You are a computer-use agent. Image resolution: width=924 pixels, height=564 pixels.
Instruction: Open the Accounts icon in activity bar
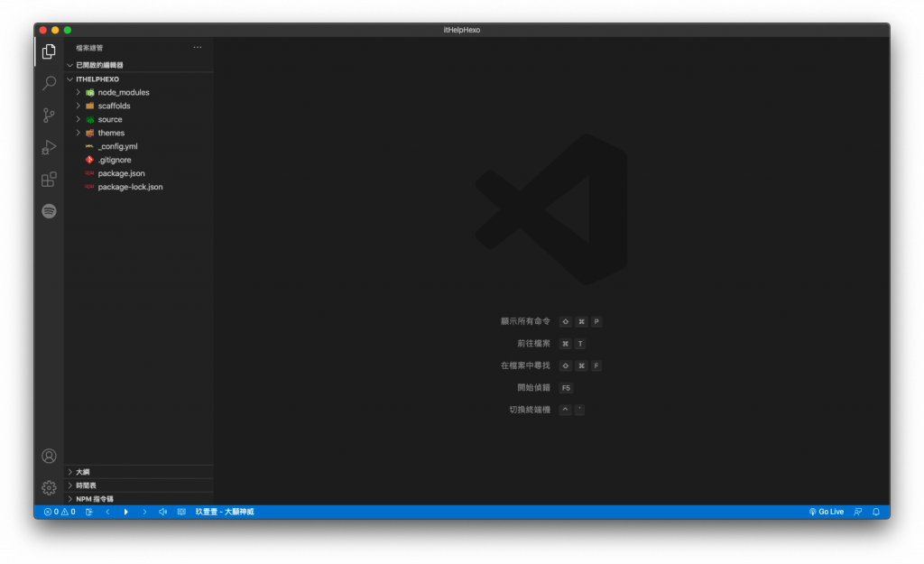point(49,456)
